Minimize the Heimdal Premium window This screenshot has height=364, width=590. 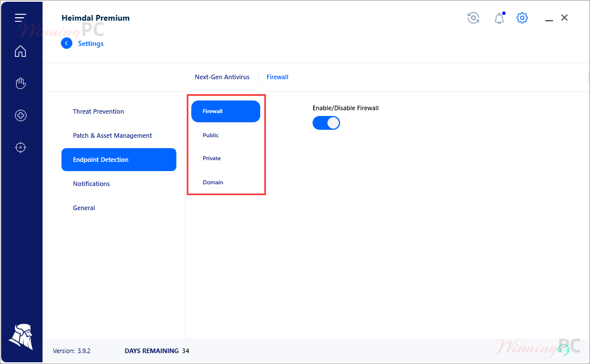tap(549, 20)
